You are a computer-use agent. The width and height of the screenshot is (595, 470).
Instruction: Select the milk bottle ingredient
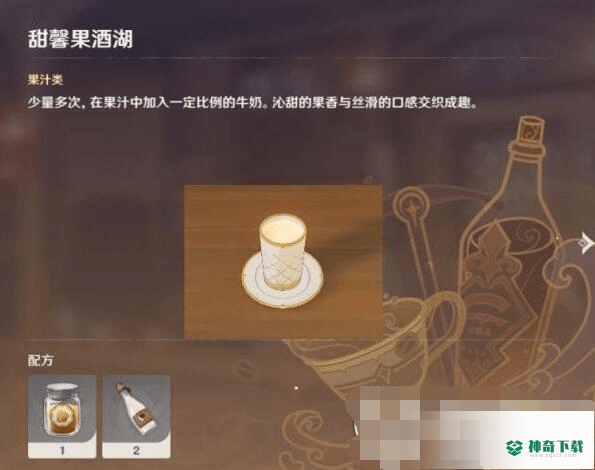click(x=136, y=410)
